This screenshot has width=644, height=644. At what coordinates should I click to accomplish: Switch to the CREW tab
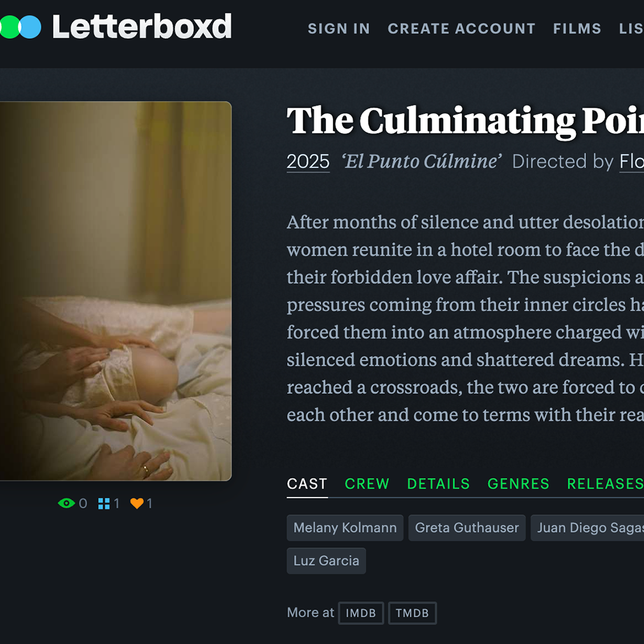[x=367, y=484]
